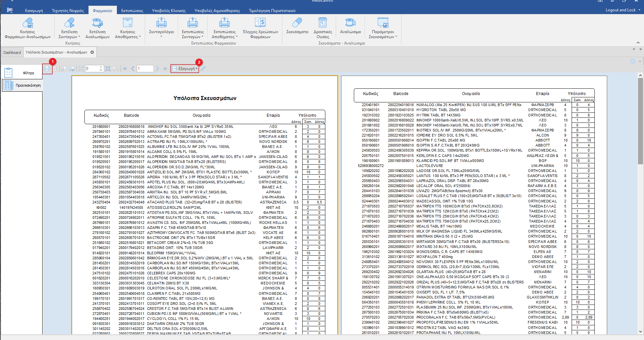
Task: Jump to first page of report
Action: click(125, 69)
